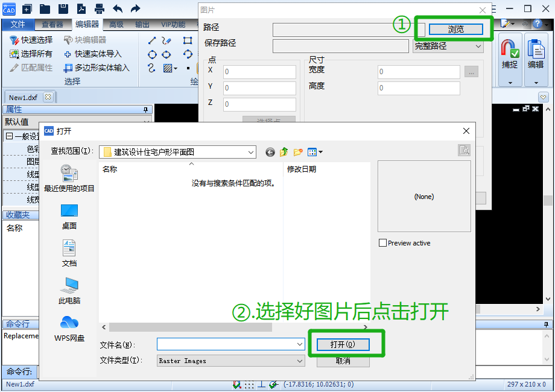The width and height of the screenshot is (555, 392).
Task: Click the 取消 cancel button
Action: click(343, 361)
